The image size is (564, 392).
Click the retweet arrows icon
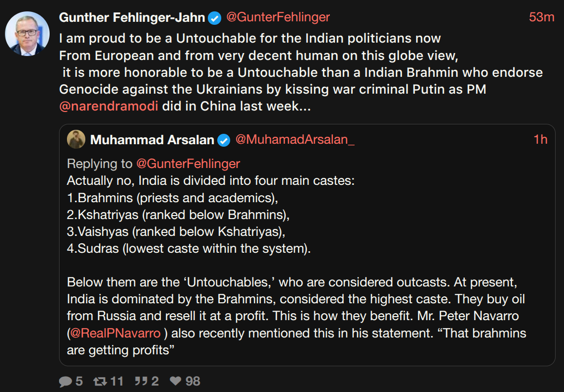(x=100, y=381)
